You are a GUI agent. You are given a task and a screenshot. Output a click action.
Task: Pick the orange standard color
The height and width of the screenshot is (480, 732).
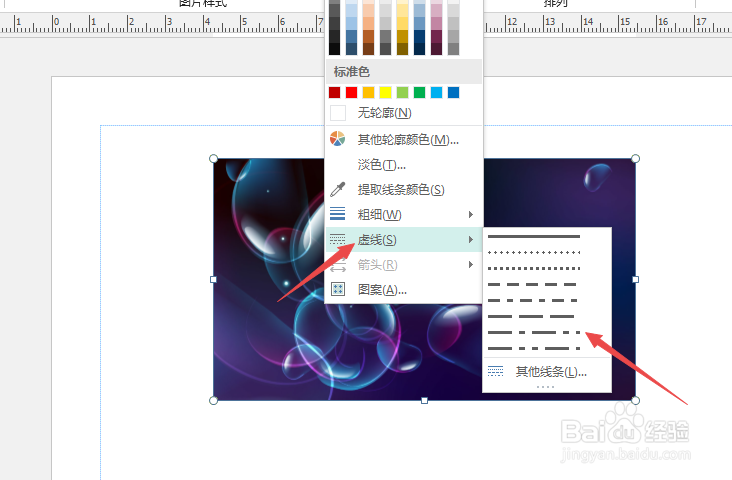pos(368,92)
